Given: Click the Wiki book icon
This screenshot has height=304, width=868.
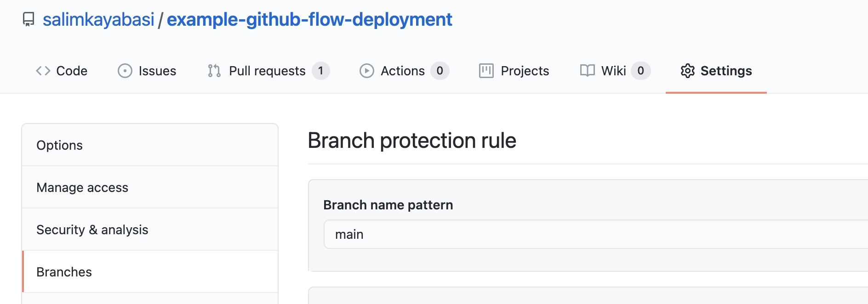Looking at the screenshot, I should point(588,70).
